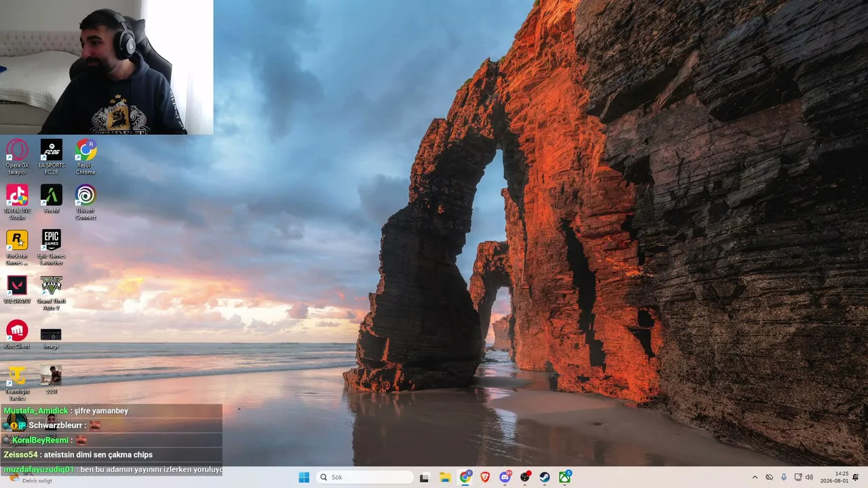Open the Ubisoft Connect desktop shortcut
868x488 pixels.
(x=85, y=202)
